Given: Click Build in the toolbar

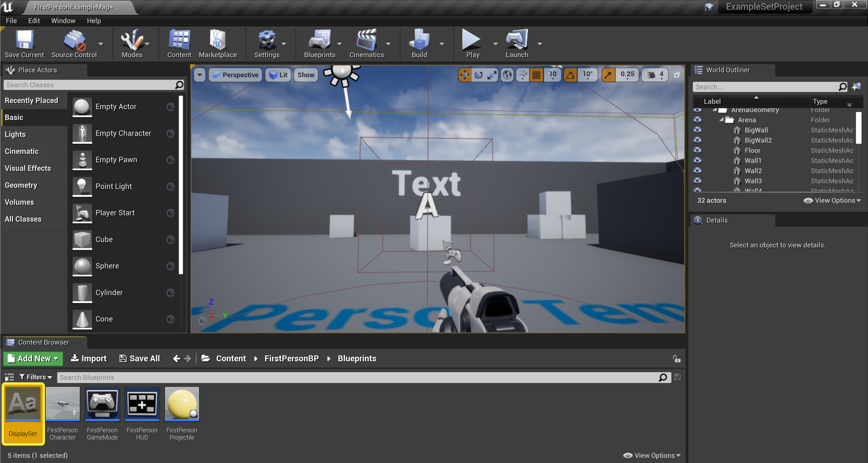Looking at the screenshot, I should pyautogui.click(x=419, y=43).
